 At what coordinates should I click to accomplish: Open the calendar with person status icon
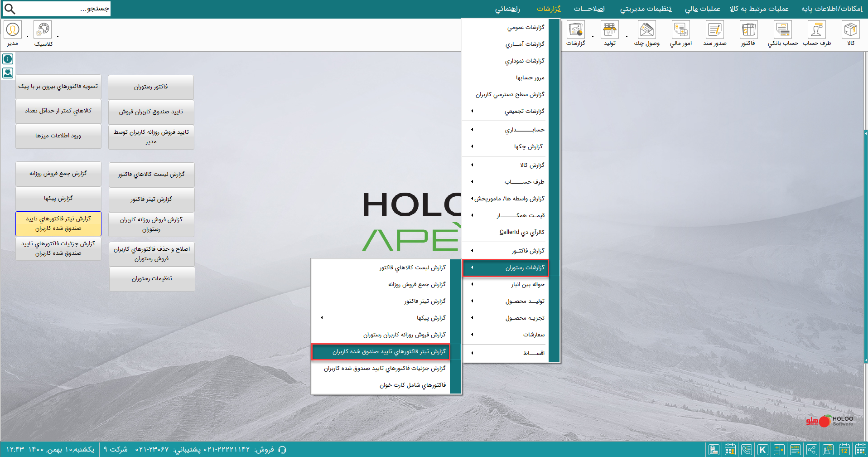pos(730,450)
